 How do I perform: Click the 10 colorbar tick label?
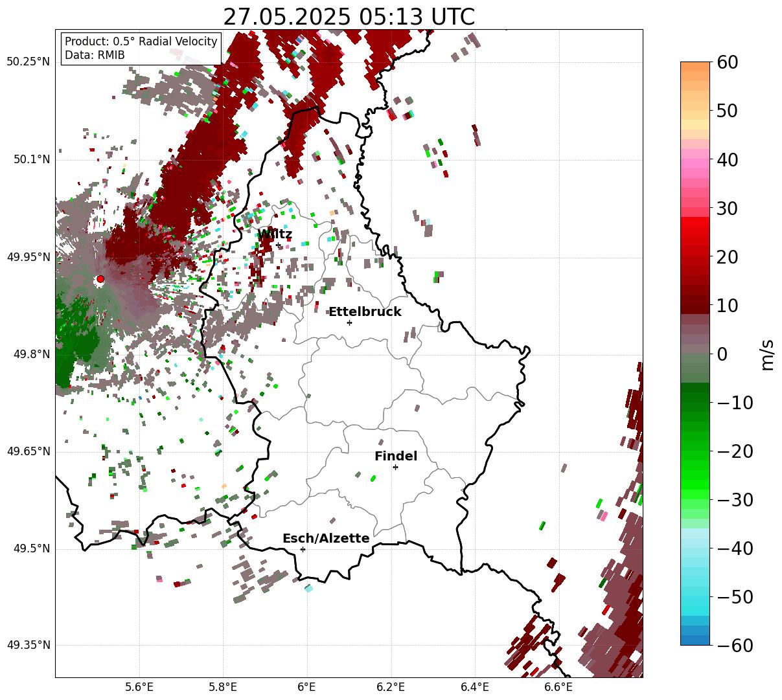click(729, 306)
